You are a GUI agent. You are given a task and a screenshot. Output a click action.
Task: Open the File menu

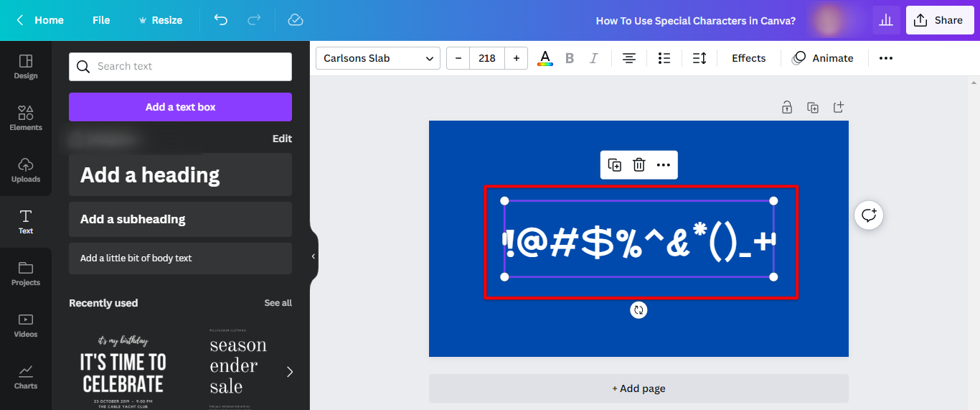[101, 20]
